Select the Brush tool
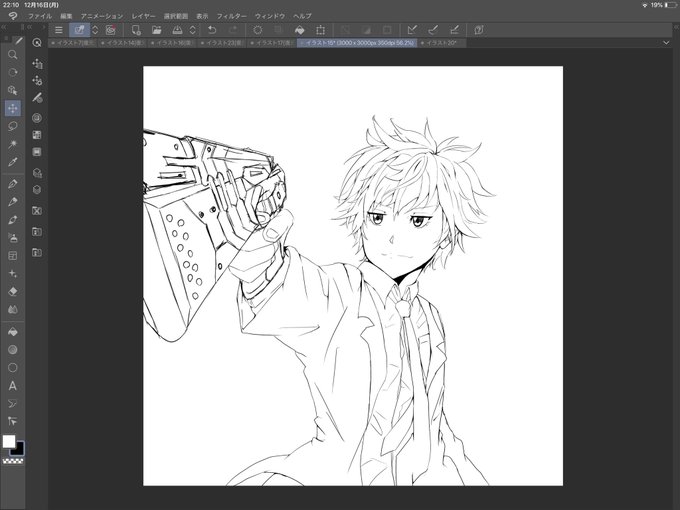The height and width of the screenshot is (510, 680). [13, 220]
